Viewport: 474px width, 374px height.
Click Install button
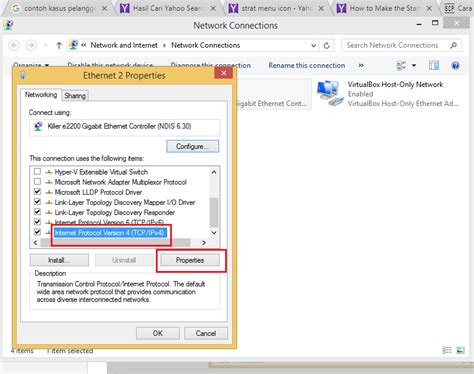tap(59, 260)
